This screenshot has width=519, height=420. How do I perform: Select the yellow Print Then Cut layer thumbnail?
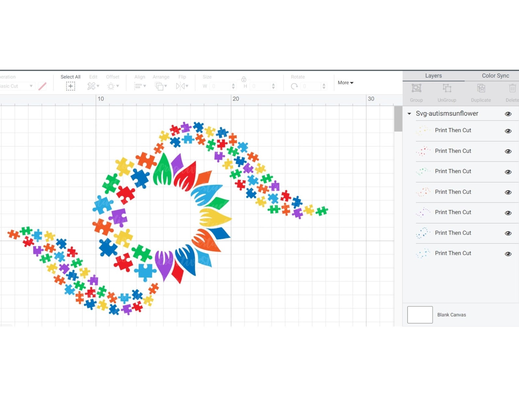[423, 131]
